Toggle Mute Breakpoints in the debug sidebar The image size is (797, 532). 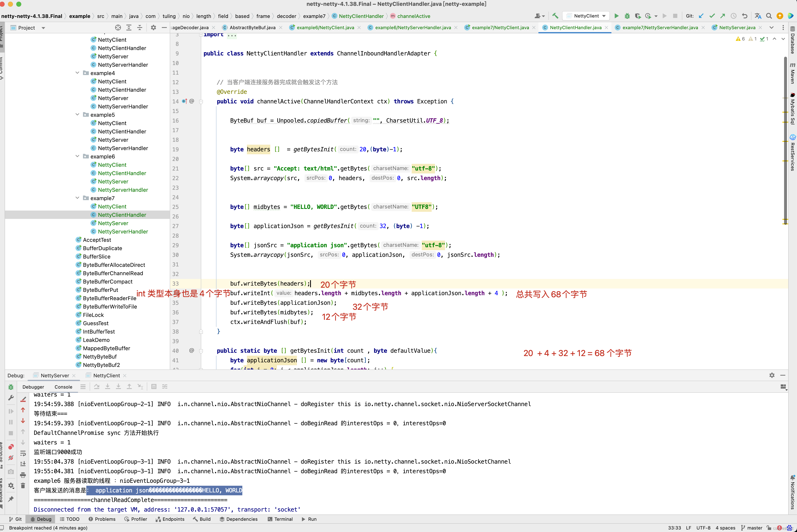coord(11,458)
